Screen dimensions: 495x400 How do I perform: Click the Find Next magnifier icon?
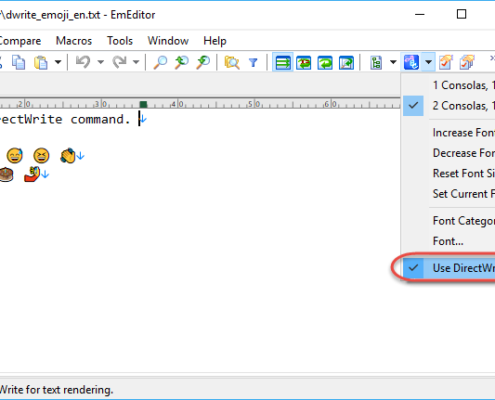click(x=182, y=62)
